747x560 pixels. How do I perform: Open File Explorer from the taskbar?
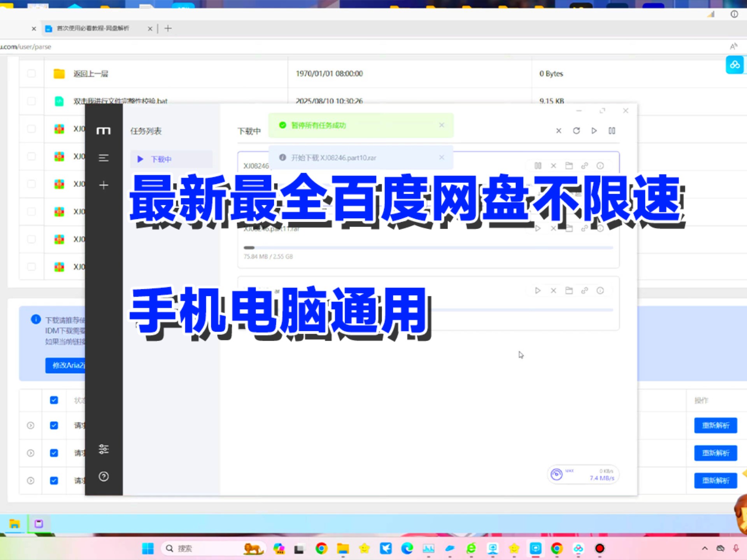[343, 548]
